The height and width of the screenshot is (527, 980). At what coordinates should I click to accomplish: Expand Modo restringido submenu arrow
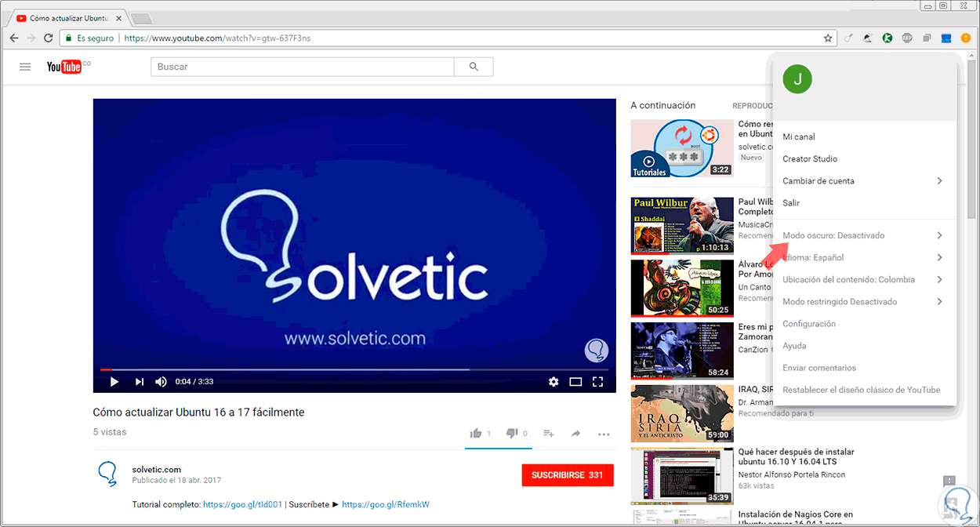[939, 301]
